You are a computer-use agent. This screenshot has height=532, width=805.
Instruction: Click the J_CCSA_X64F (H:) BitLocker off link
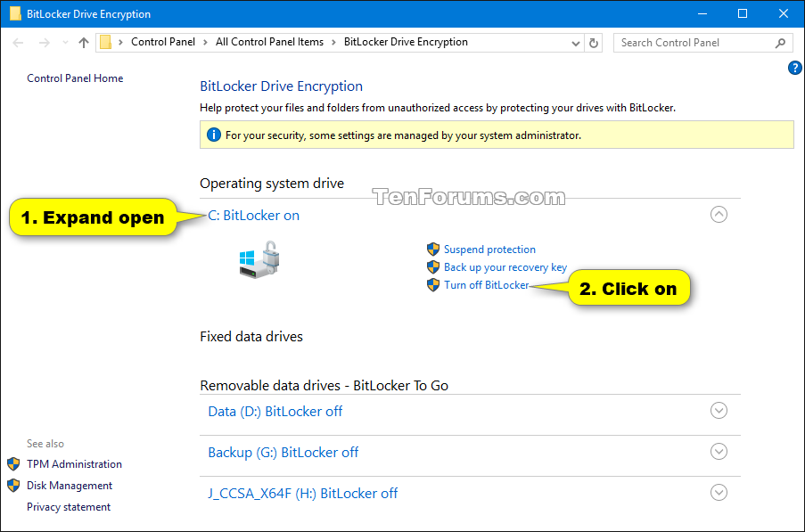[x=303, y=494]
